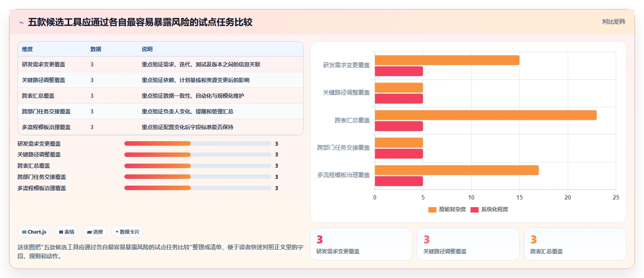The height and width of the screenshot is (278, 644).
Task: Select table cell 跨部门任务交接覆盖
Action: click(46, 112)
